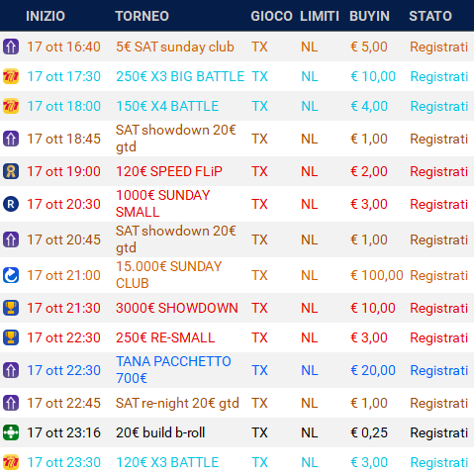Open the 15.000€ SUNDAY CLUB tournament
The image size is (474, 476).
click(168, 275)
